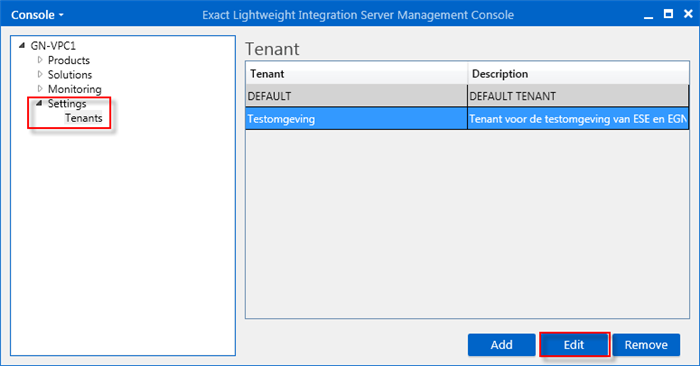Expand the Products tree node
Image resolution: width=700 pixels, height=366 pixels.
tap(40, 60)
